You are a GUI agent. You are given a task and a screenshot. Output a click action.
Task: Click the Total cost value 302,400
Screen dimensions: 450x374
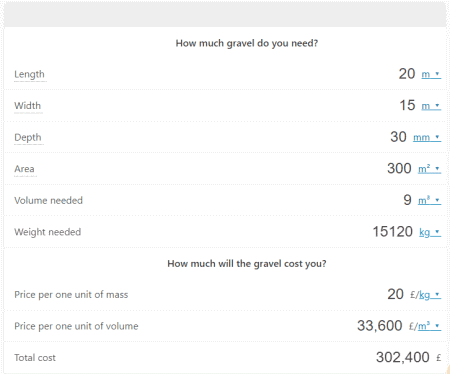403,357
